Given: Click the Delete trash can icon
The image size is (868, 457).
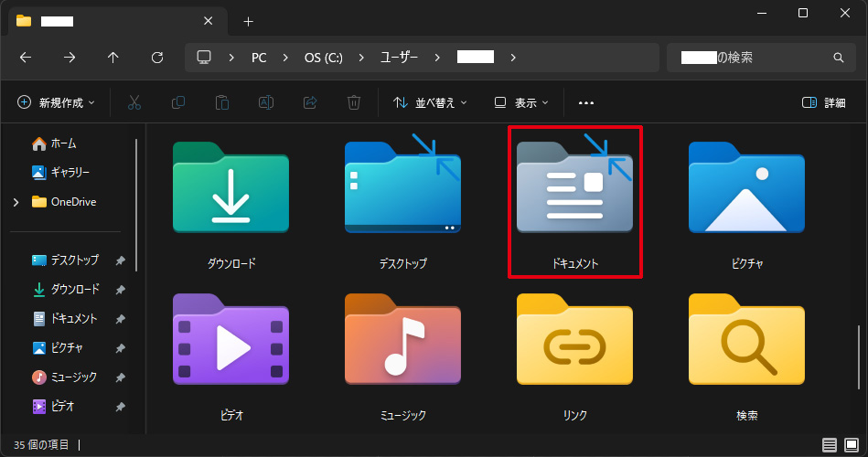Looking at the screenshot, I should (354, 102).
